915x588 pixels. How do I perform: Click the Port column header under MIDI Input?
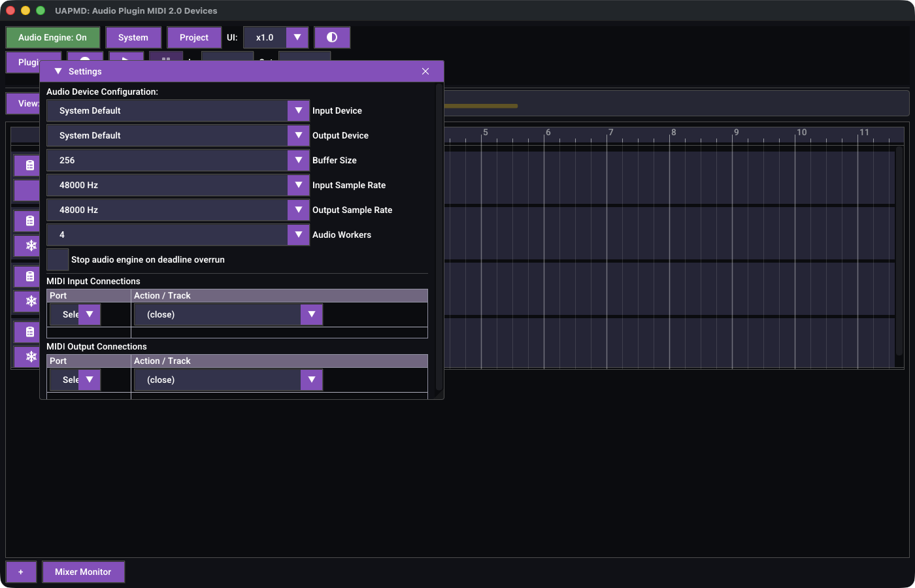[x=89, y=295]
